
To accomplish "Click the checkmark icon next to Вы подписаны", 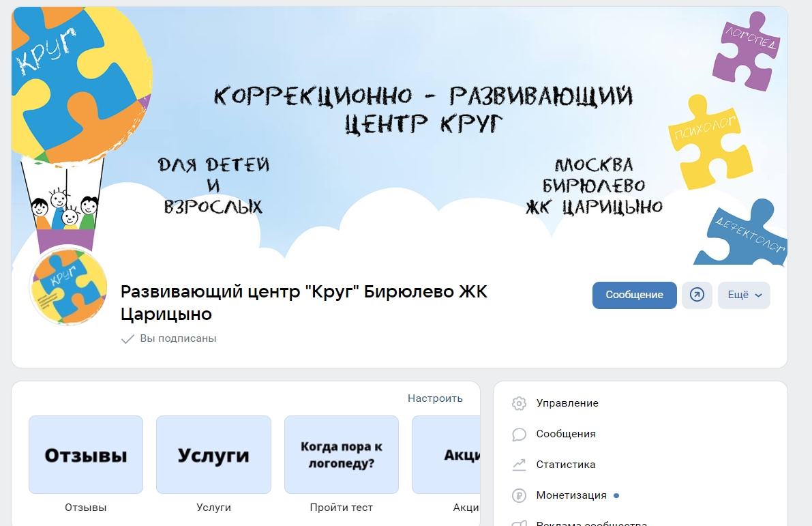I will pyautogui.click(x=127, y=339).
